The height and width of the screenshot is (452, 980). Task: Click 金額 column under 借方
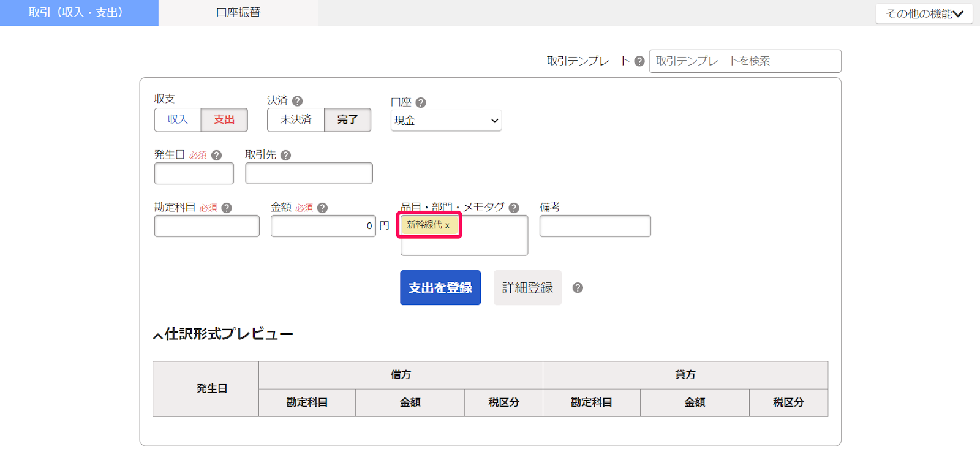click(x=410, y=403)
